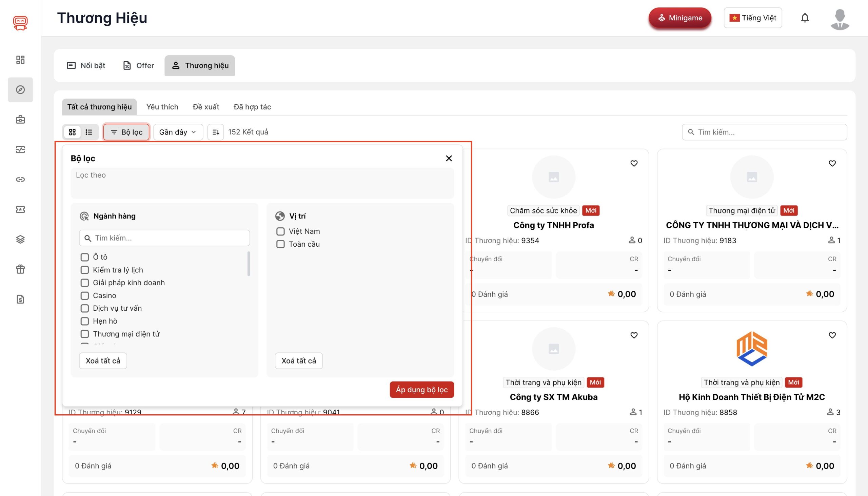Toggle the Bộ lọc filter button
The height and width of the screenshot is (496, 868).
[x=126, y=132]
